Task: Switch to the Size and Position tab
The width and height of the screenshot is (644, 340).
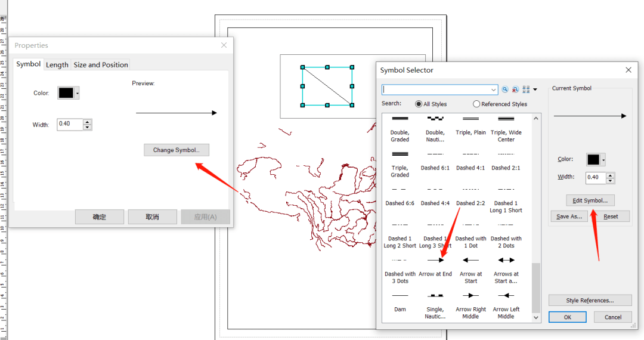Action: point(101,65)
